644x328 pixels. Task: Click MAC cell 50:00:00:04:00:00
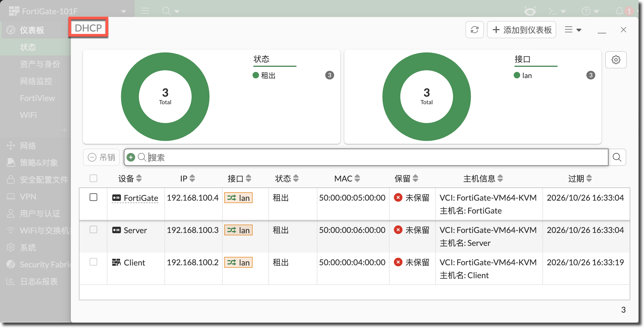coord(352,262)
